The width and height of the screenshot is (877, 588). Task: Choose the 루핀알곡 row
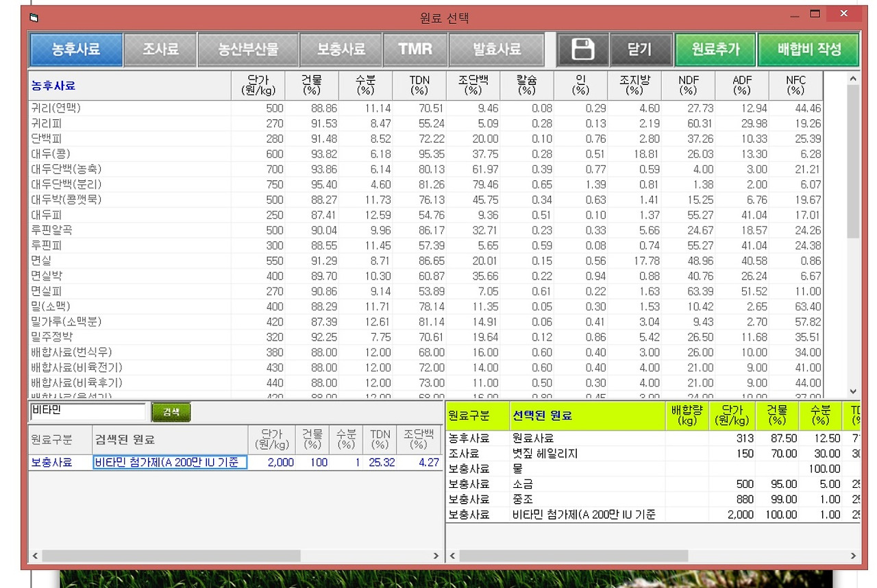tap(425, 230)
